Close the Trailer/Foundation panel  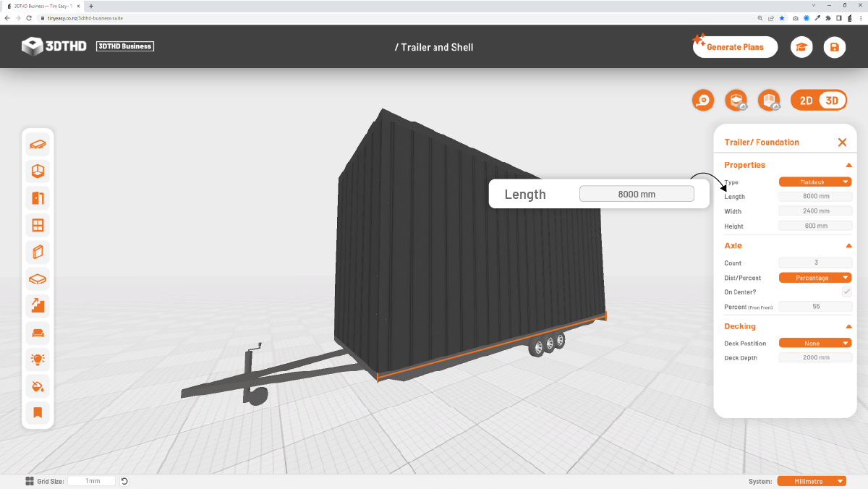pos(842,143)
